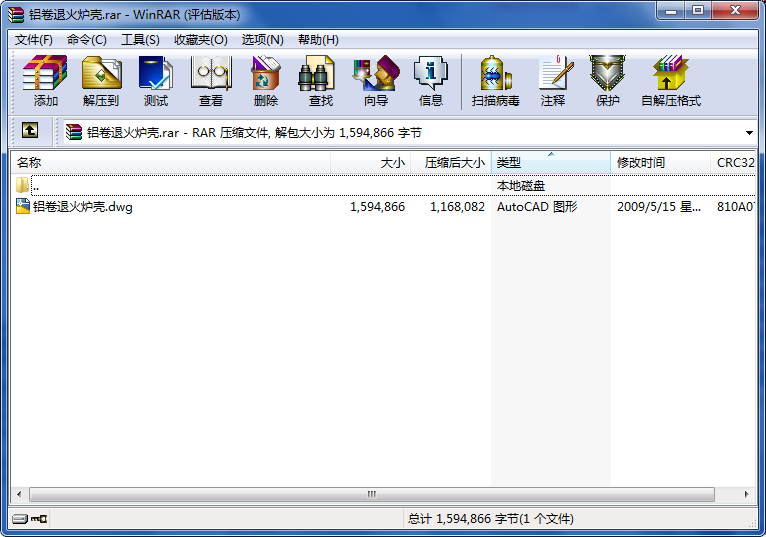Click the 本地磁盘 type cell
The width and height of the screenshot is (766, 537).
click(521, 186)
